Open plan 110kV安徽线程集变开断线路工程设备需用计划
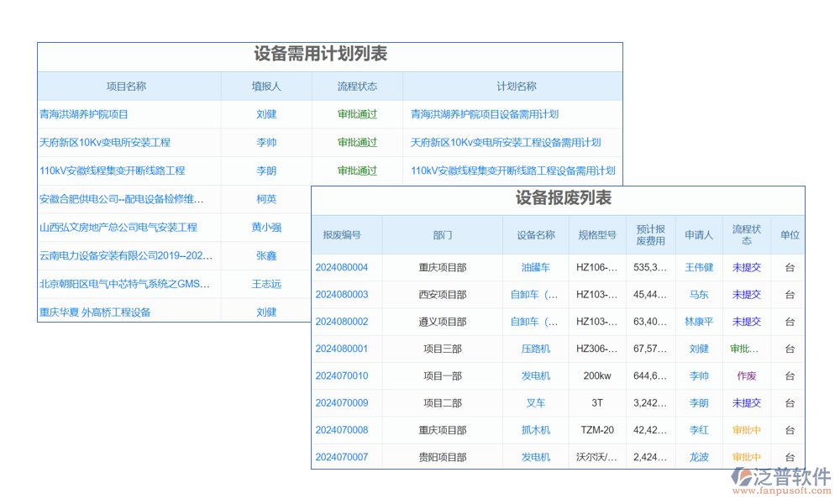Viewport: 840px width, 504px height. pyautogui.click(x=512, y=171)
